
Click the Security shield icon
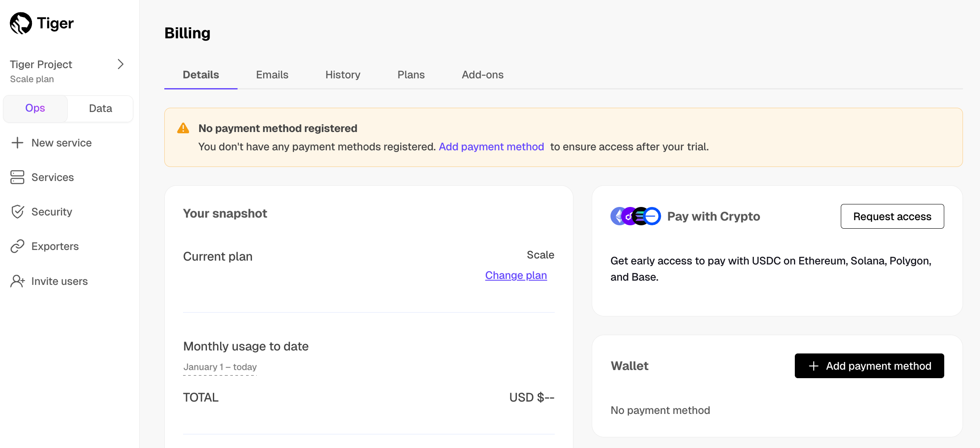pos(17,212)
